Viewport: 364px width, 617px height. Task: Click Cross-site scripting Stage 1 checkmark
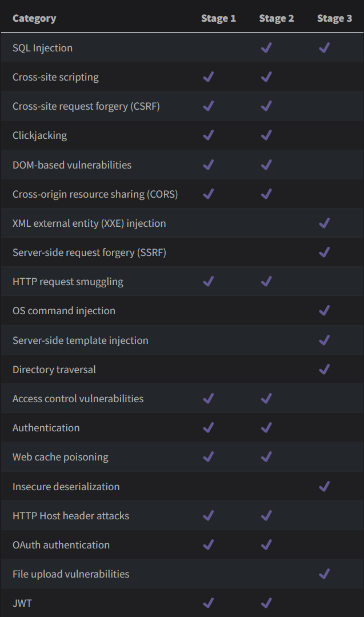pyautogui.click(x=209, y=77)
